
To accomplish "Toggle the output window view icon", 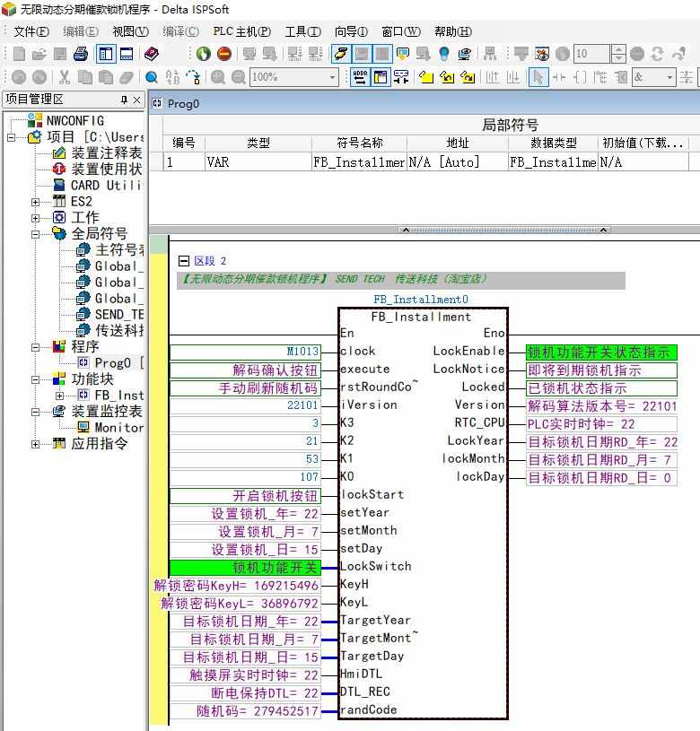I will click(127, 54).
